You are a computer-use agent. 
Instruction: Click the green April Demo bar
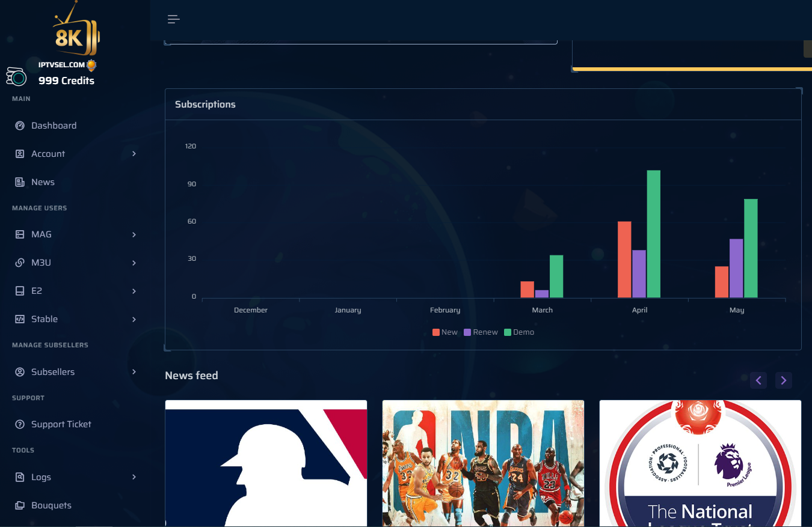pos(653,234)
